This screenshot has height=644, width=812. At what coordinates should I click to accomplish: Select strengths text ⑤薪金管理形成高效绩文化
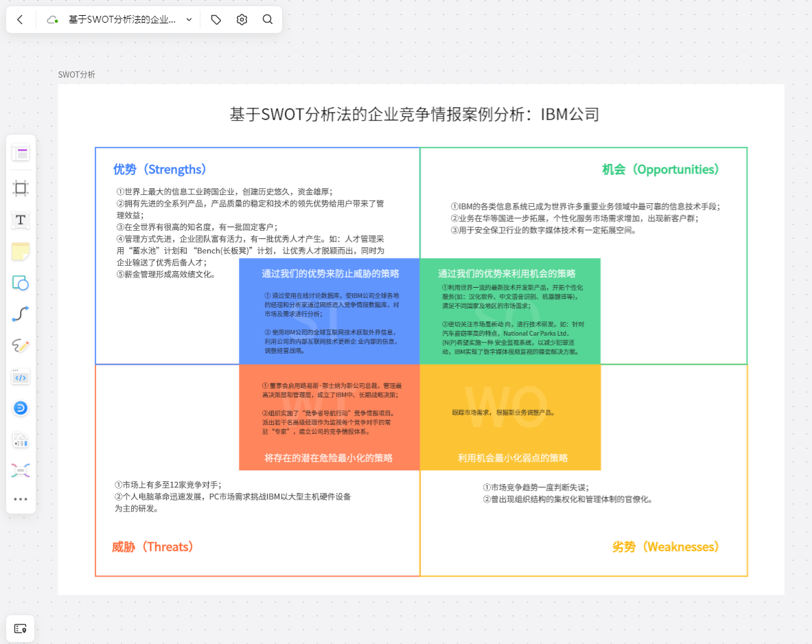pos(165,274)
